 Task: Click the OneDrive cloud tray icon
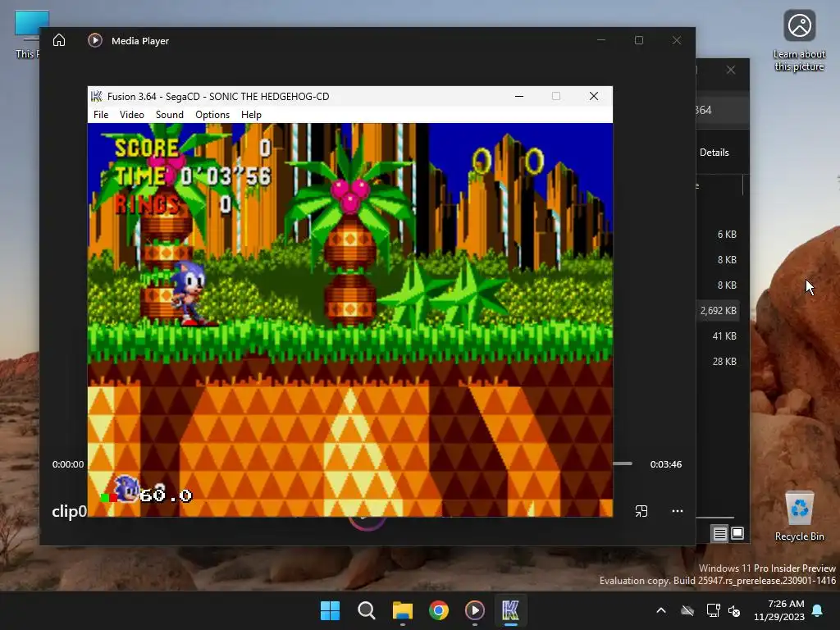tap(687, 610)
